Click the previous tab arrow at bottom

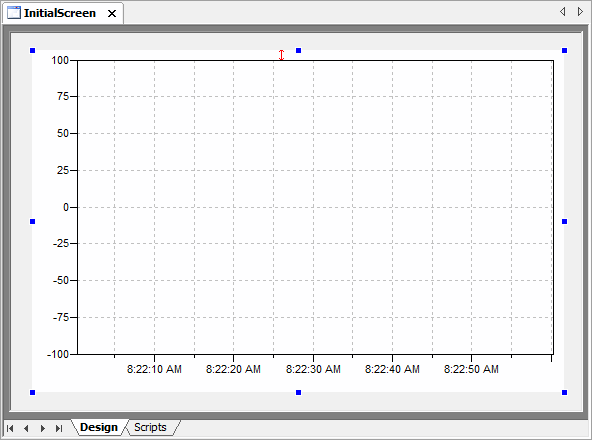tap(26, 428)
